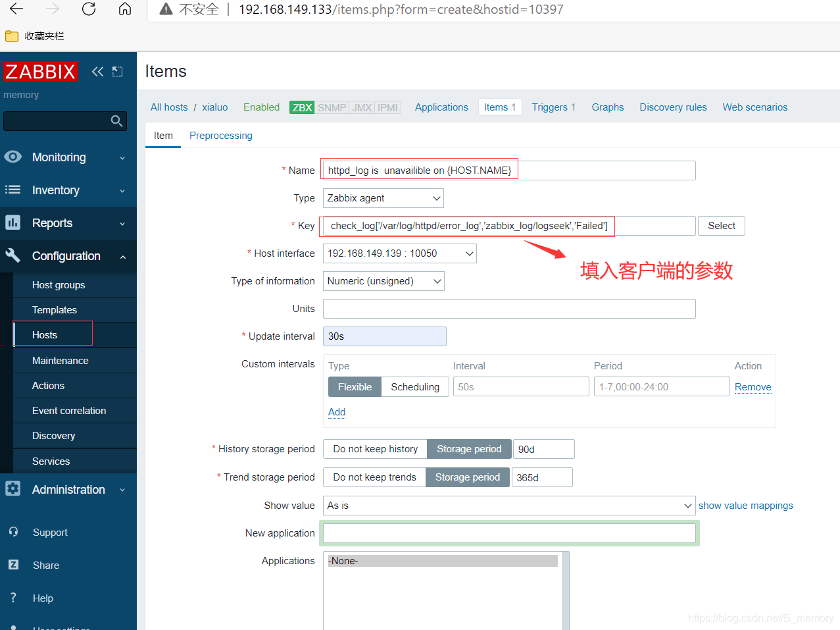
Task: Open the Discovery rules link
Action: pyautogui.click(x=673, y=107)
